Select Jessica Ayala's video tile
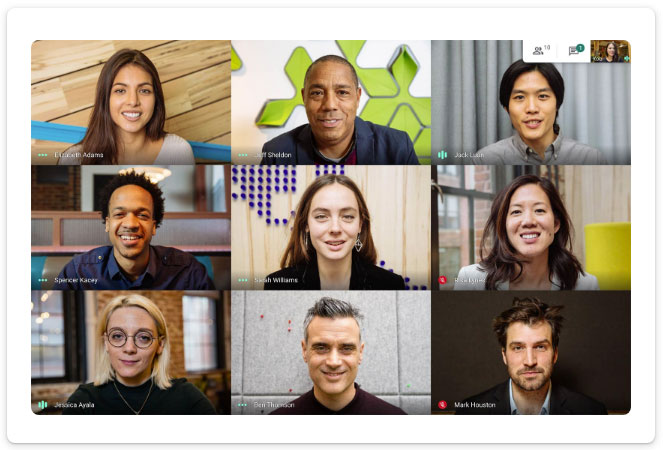This screenshot has height=450, width=663. point(131,352)
